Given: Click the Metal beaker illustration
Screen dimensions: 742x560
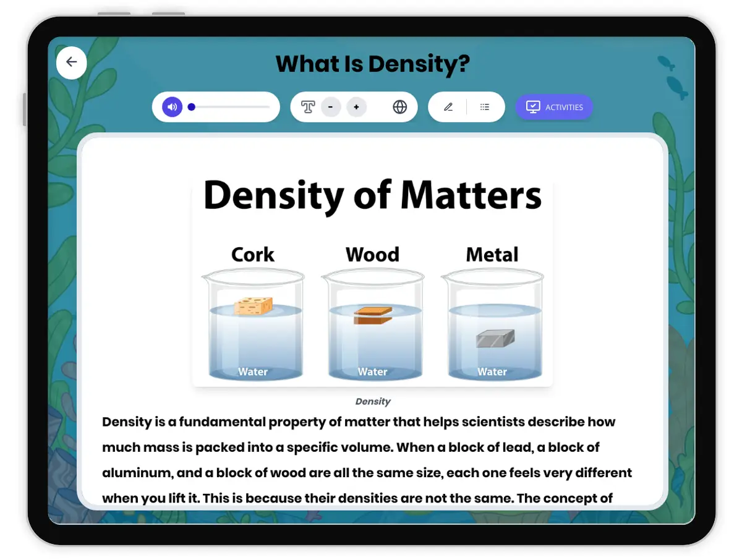Looking at the screenshot, I should coord(492,325).
